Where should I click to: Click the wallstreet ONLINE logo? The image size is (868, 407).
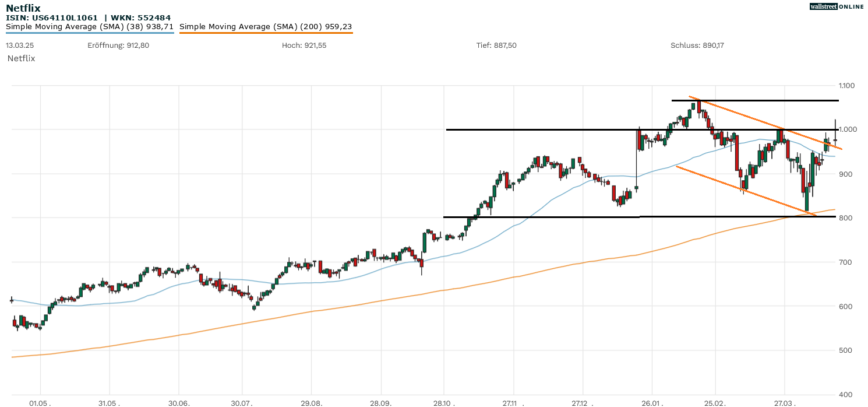837,6
